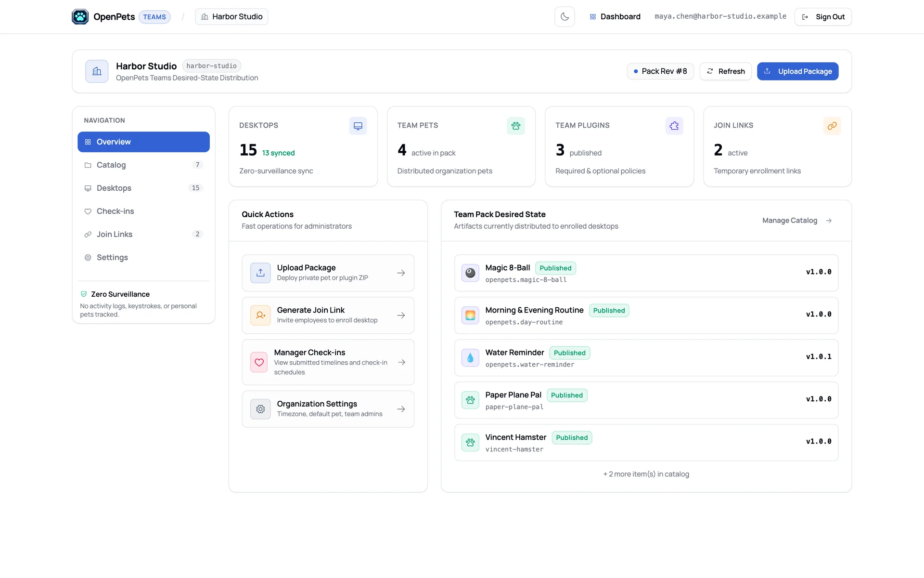Click the TEAMS badge beside OpenPets
The width and height of the screenshot is (924, 578).
154,17
